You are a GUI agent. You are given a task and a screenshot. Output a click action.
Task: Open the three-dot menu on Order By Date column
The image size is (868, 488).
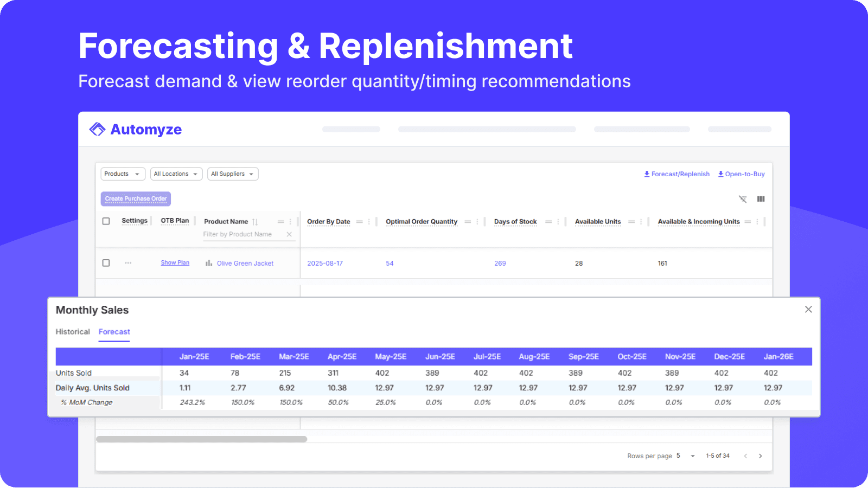tap(369, 221)
